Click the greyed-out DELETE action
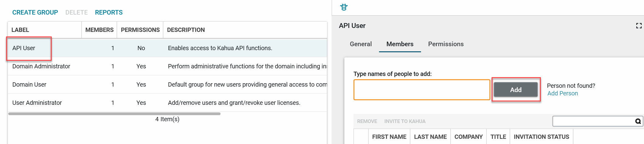This screenshot has height=144, width=644. (76, 12)
